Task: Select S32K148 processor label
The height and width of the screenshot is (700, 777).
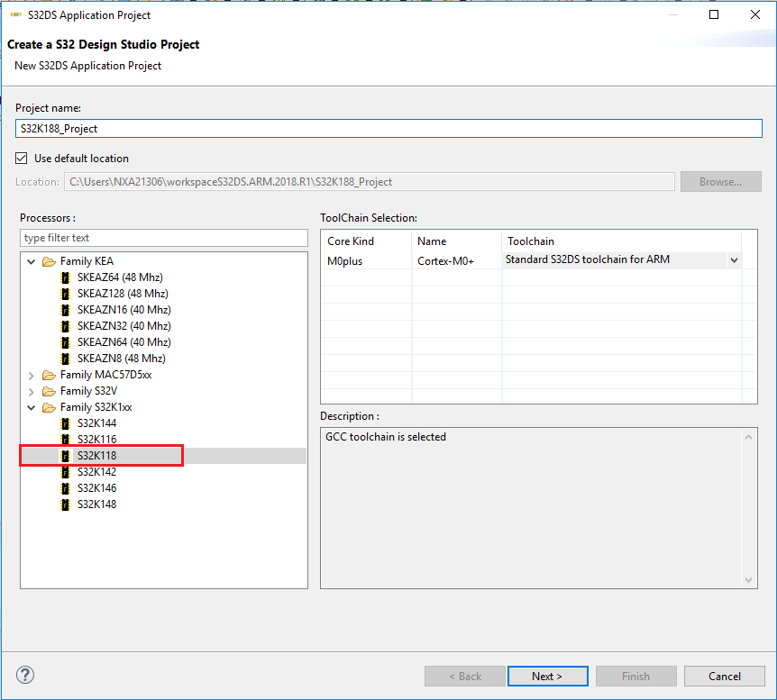Action: coord(96,505)
